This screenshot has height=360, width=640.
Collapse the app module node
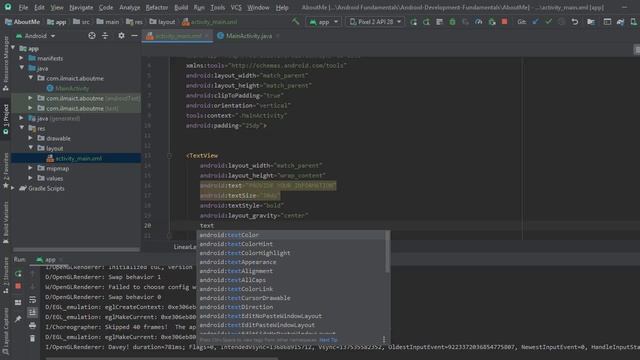pyautogui.click(x=13, y=48)
